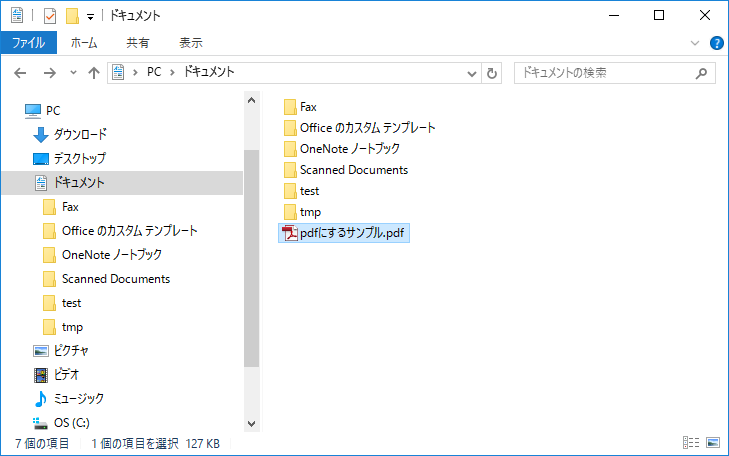Select Fax folder in the navigation tree
The width and height of the screenshot is (729, 456).
pos(70,207)
